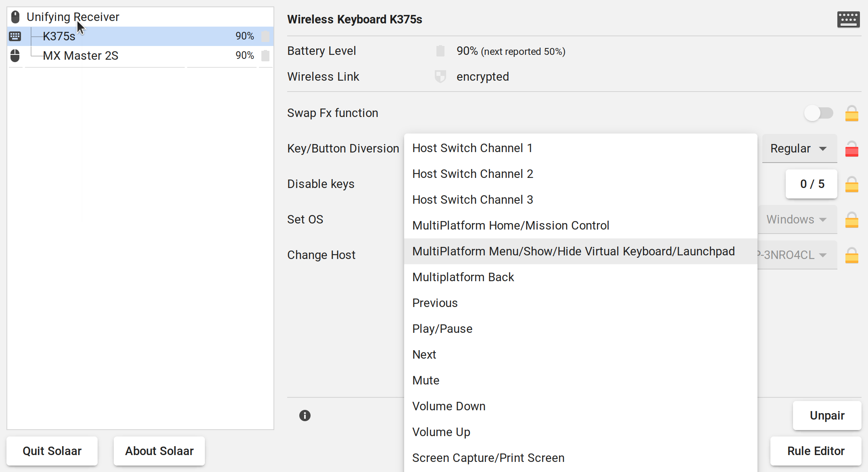Select the Previous key entry
Image resolution: width=868 pixels, height=472 pixels.
(581, 303)
